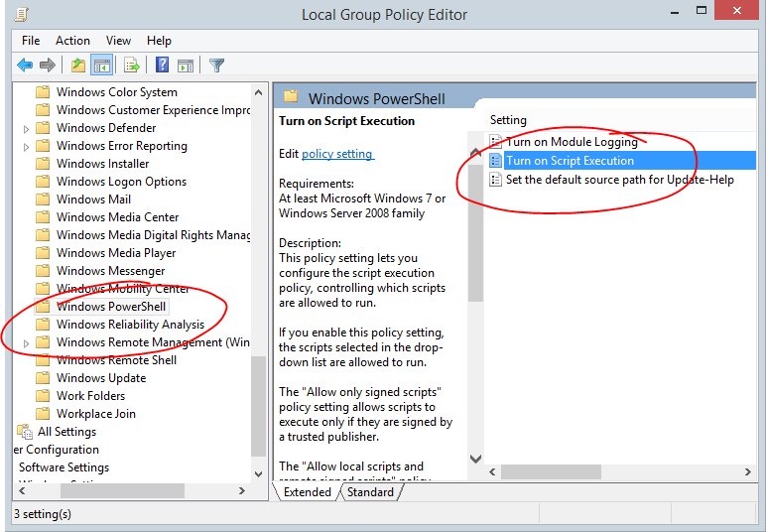Click tree pane scroll up arrow
Viewport: 766px width, 532px height.
pos(258,92)
